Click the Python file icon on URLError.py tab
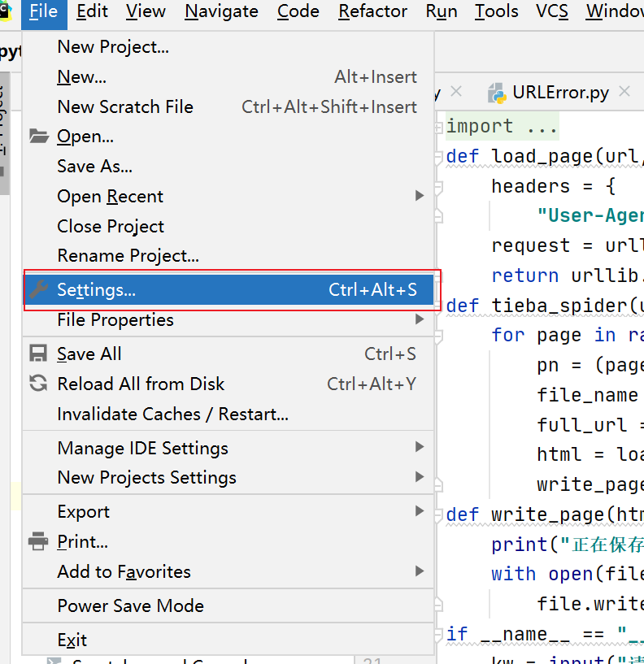This screenshot has height=664, width=644. (497, 93)
